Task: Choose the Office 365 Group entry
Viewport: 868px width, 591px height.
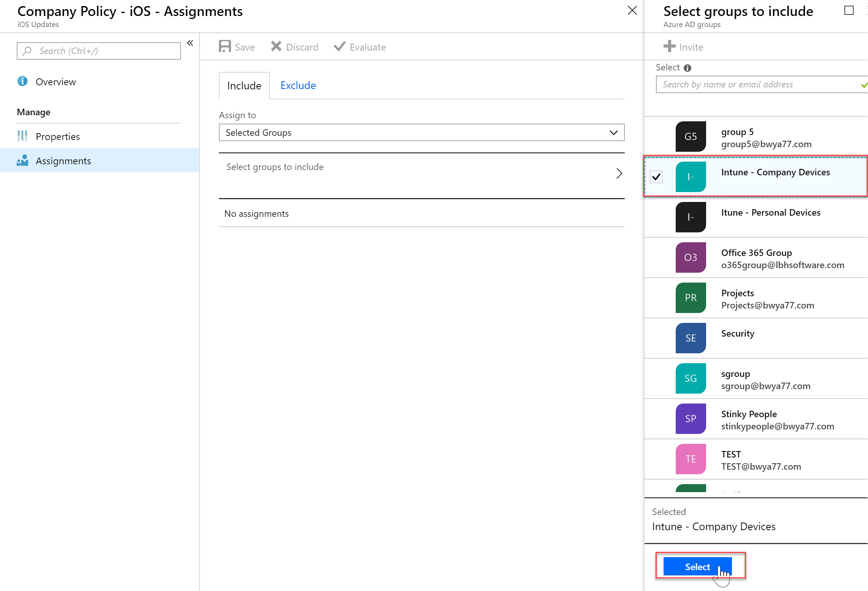Action: click(x=756, y=257)
